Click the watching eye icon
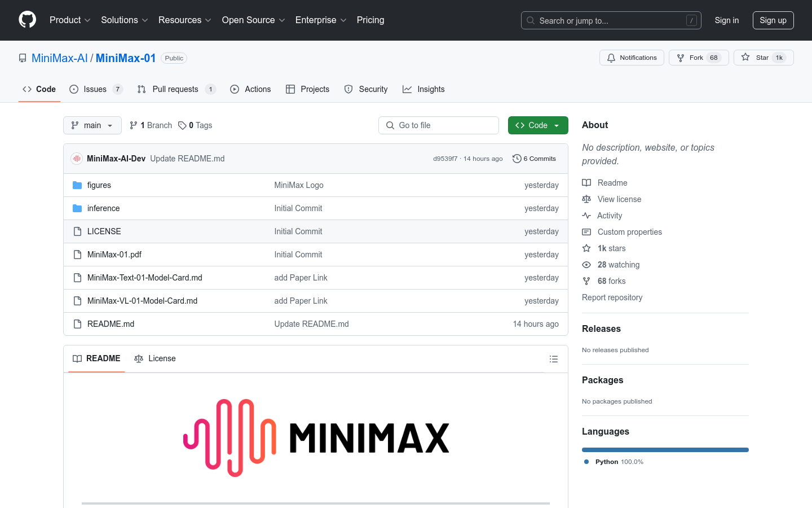Viewport: 812px width, 508px height. tap(586, 265)
